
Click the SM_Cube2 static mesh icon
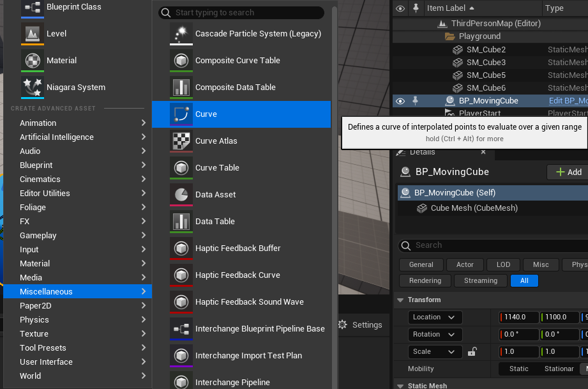[x=458, y=50]
